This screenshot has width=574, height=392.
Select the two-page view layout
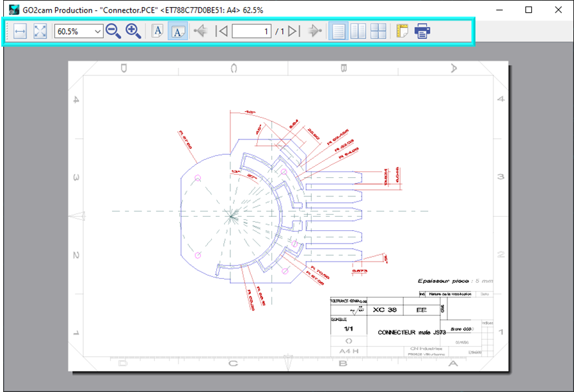(x=358, y=31)
